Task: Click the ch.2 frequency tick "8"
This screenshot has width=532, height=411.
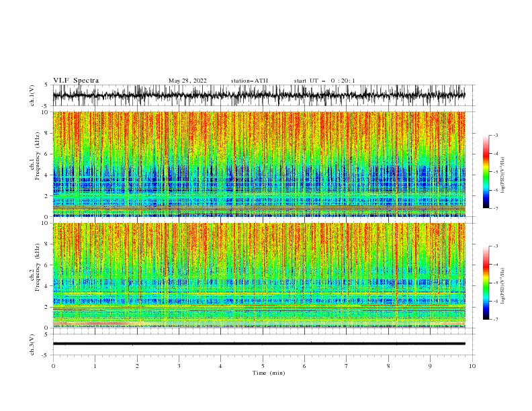Action: pos(48,244)
